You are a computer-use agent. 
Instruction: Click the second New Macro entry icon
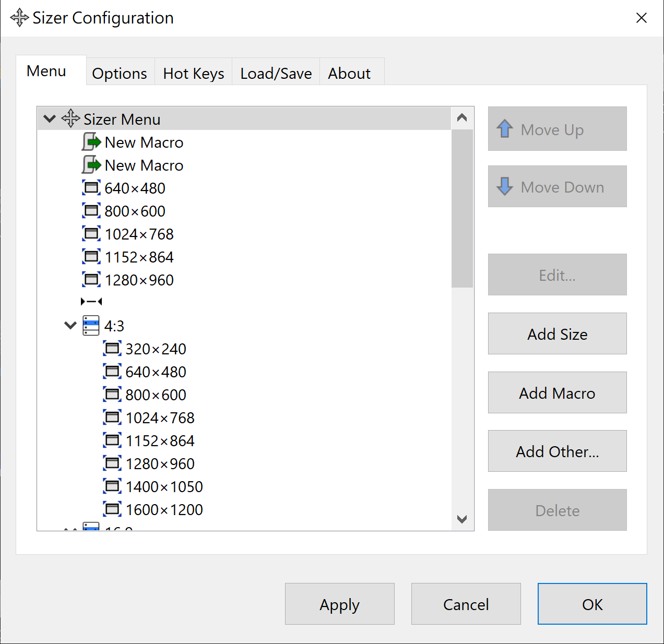pyautogui.click(x=91, y=165)
